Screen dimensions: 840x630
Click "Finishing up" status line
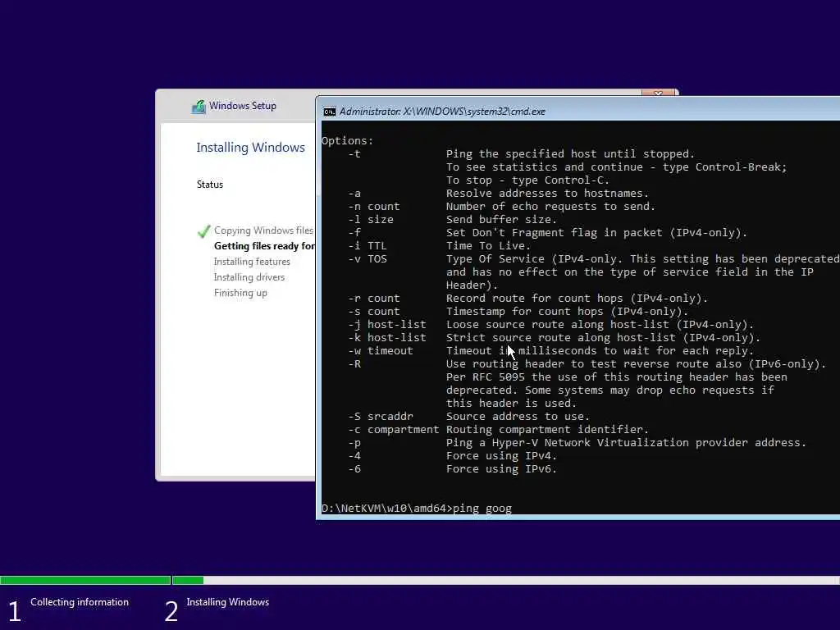pyautogui.click(x=240, y=293)
